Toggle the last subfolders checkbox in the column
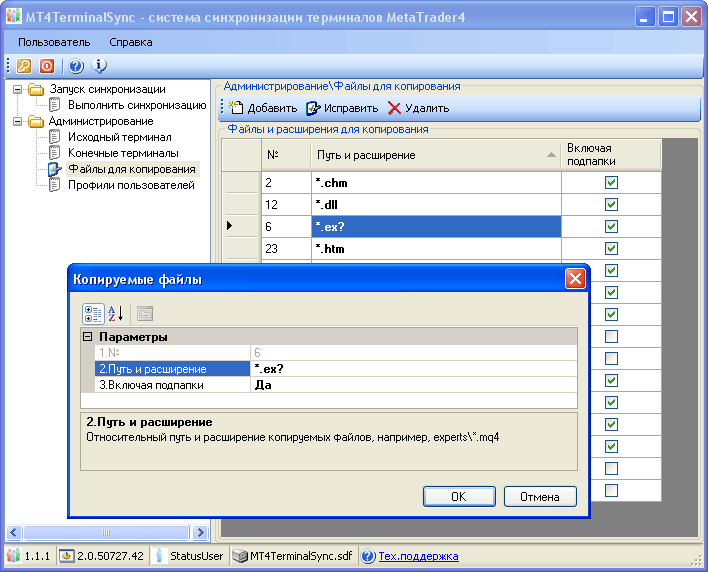708x572 pixels. pyautogui.click(x=611, y=490)
